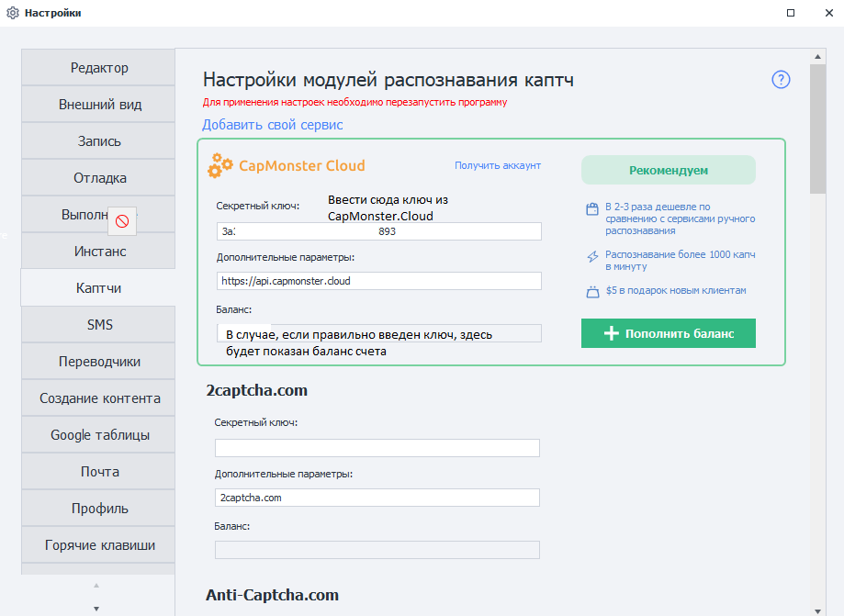The image size is (844, 616).
Task: Close the Настройки window
Action: 829,13
